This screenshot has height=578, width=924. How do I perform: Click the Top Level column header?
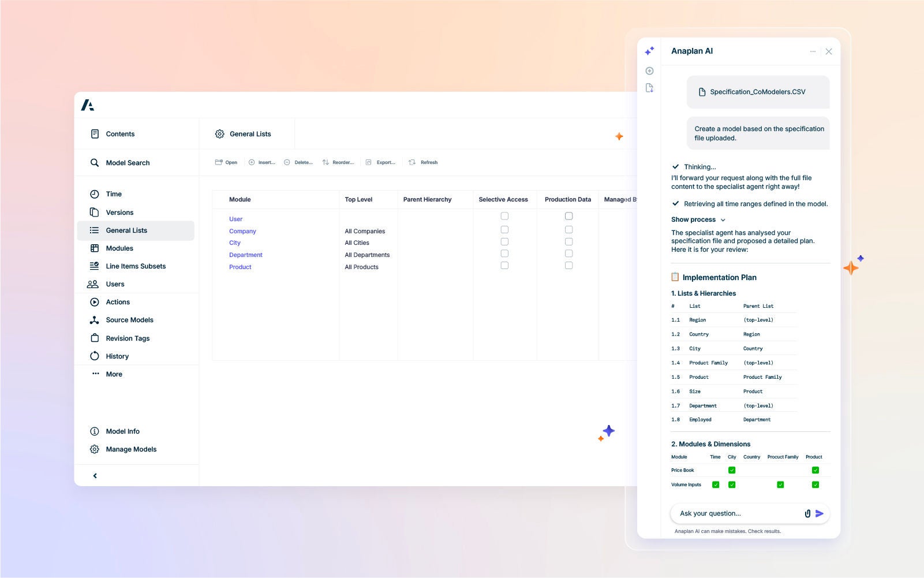[x=358, y=199]
